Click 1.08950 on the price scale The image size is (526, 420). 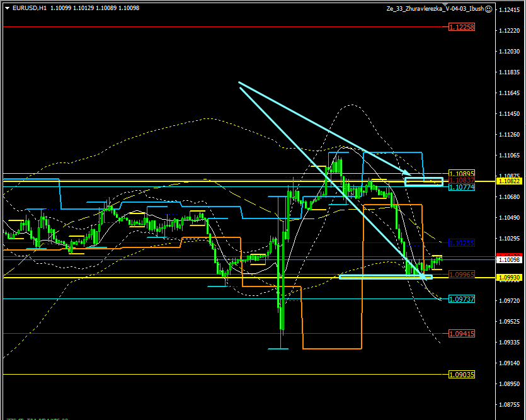(510, 384)
